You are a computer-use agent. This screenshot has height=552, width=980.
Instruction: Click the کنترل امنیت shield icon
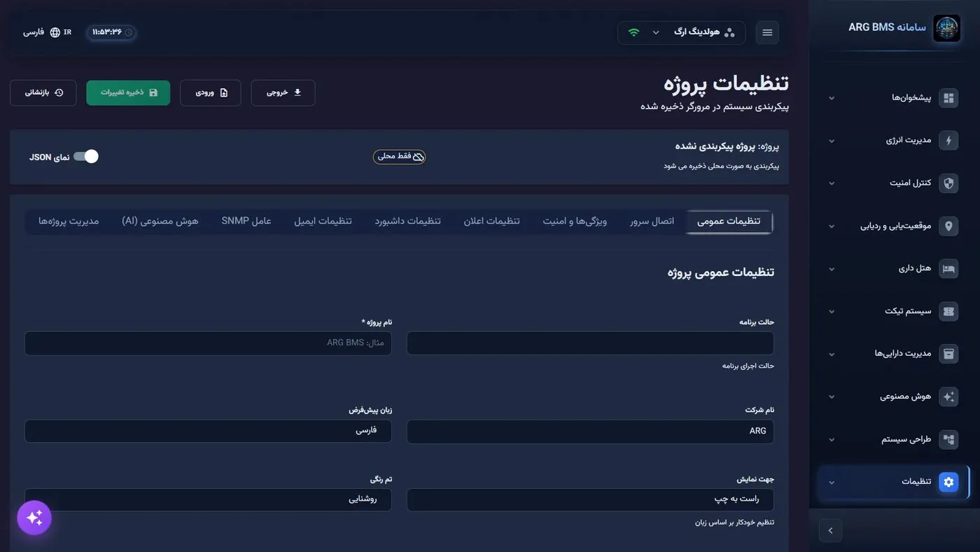coord(948,183)
